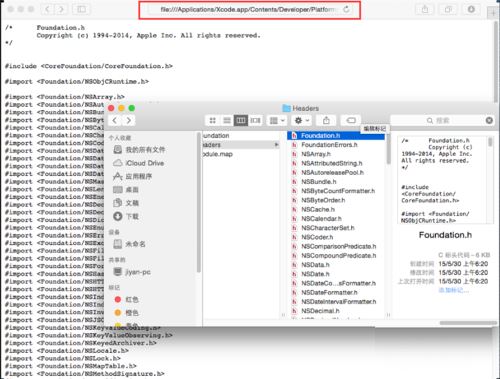Go forward in Finder window
The image size is (500, 379).
tap(129, 120)
